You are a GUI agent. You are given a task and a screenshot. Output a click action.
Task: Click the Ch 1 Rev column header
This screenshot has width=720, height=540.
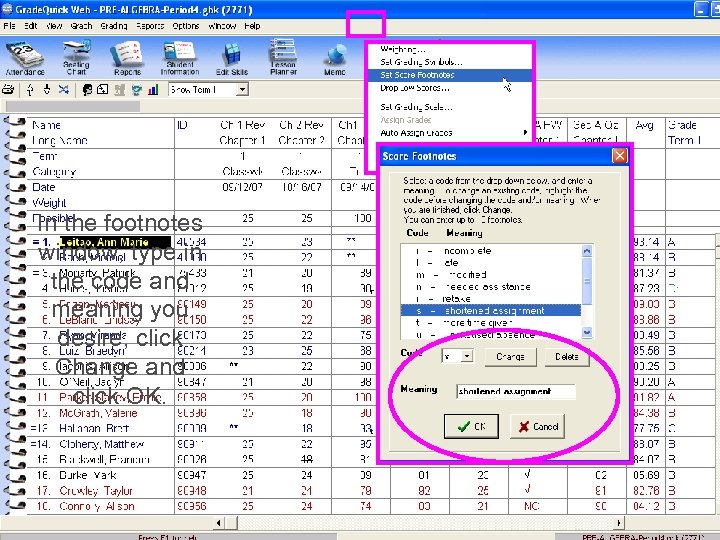[x=242, y=125]
